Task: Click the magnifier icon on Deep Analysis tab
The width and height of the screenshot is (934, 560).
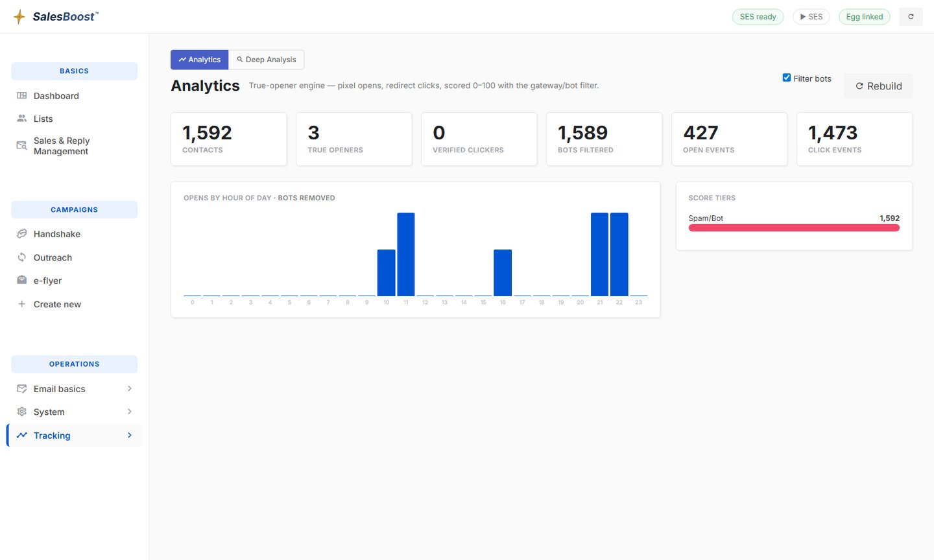Action: click(240, 59)
